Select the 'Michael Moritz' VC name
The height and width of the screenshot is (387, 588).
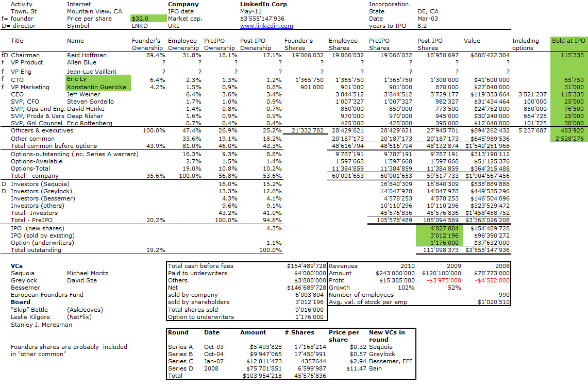pyautogui.click(x=88, y=273)
